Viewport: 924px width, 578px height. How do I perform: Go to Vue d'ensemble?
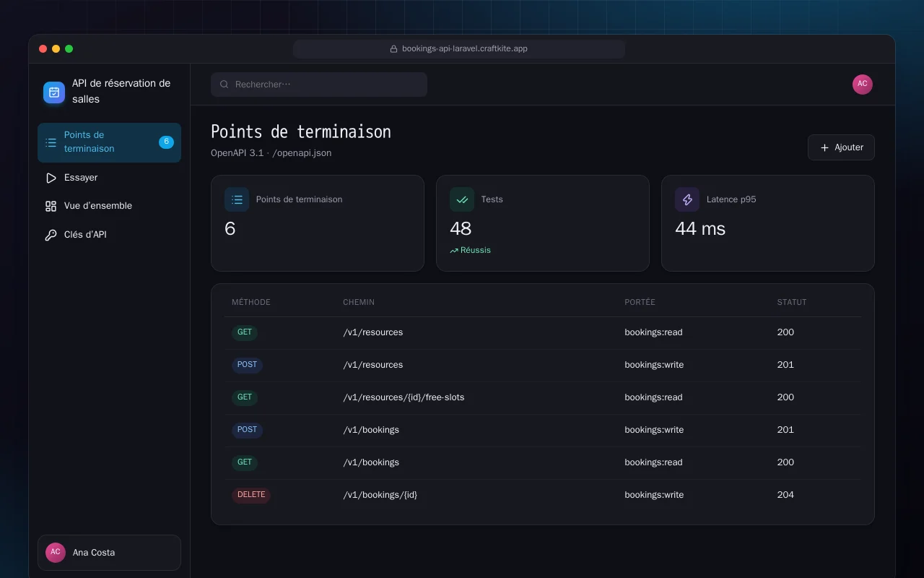[x=109, y=206]
